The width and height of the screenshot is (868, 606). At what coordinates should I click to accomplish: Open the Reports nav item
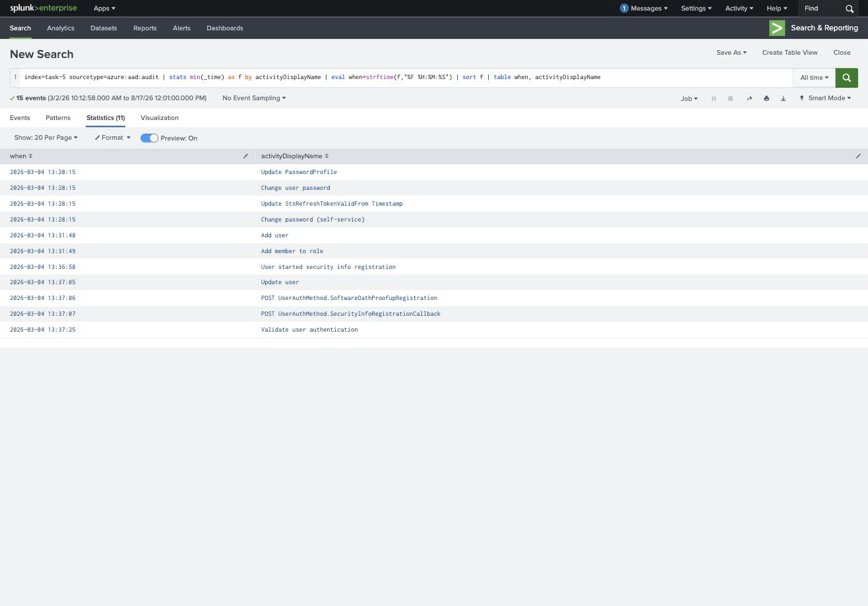click(144, 28)
